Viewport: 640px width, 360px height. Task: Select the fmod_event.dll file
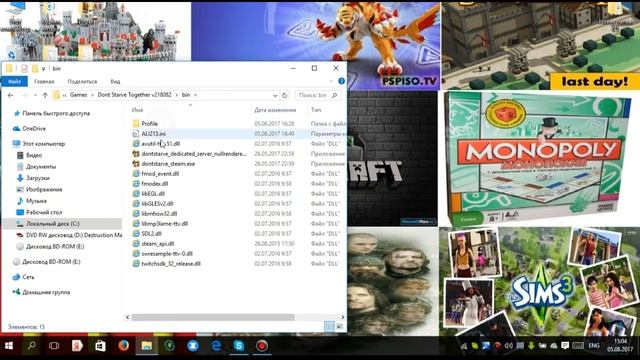pyautogui.click(x=160, y=174)
